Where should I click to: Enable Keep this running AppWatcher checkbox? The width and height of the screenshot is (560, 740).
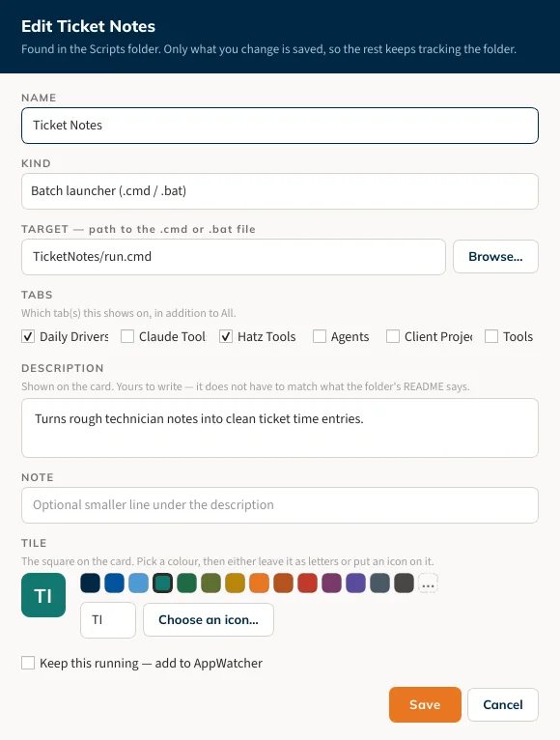[28, 663]
